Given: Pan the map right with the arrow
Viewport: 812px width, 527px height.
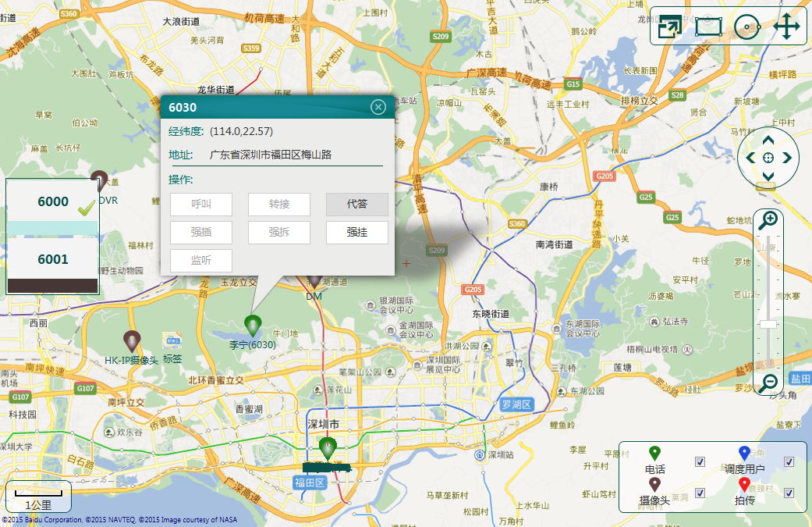Looking at the screenshot, I should 787,158.
